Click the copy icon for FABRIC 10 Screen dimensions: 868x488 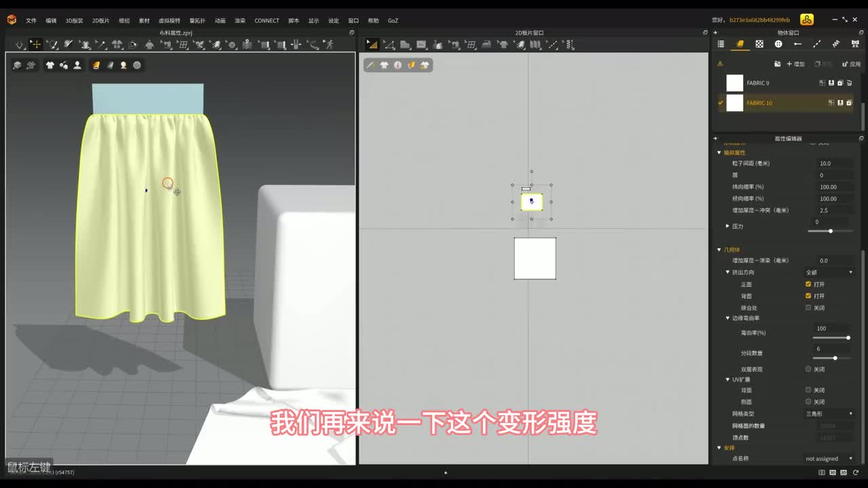point(849,103)
